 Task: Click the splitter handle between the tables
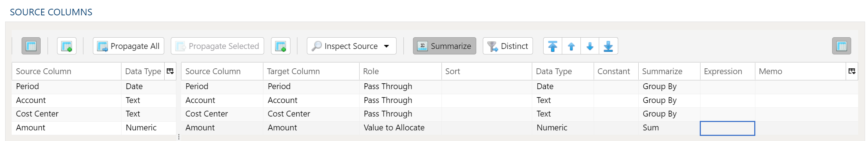179,137
